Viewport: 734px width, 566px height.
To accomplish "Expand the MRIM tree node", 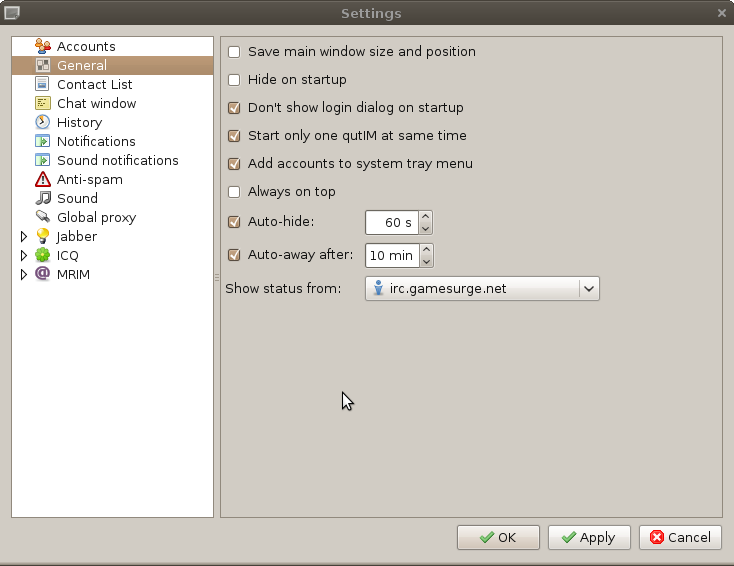I will tap(23, 274).
